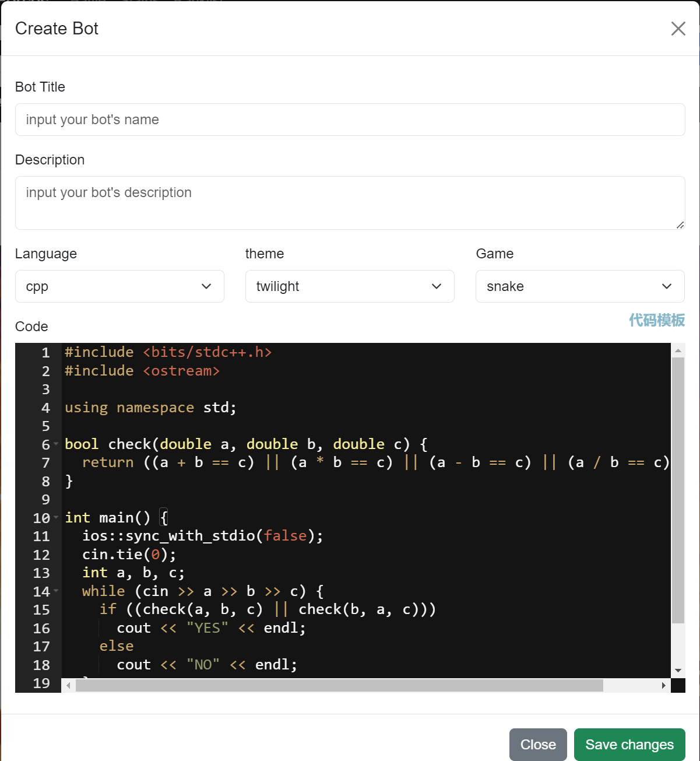The image size is (700, 761).
Task: Click the scroll-down arrow of the code editor
Action: pos(678,671)
